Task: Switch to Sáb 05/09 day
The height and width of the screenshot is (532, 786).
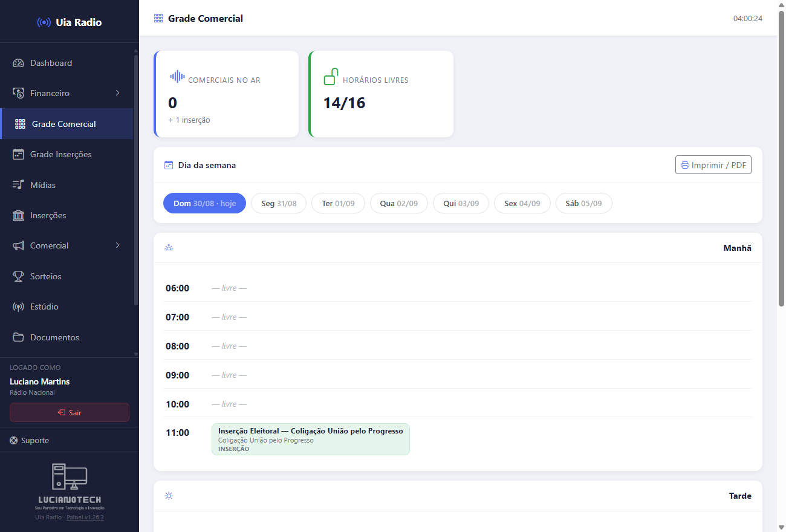Action: click(x=584, y=203)
